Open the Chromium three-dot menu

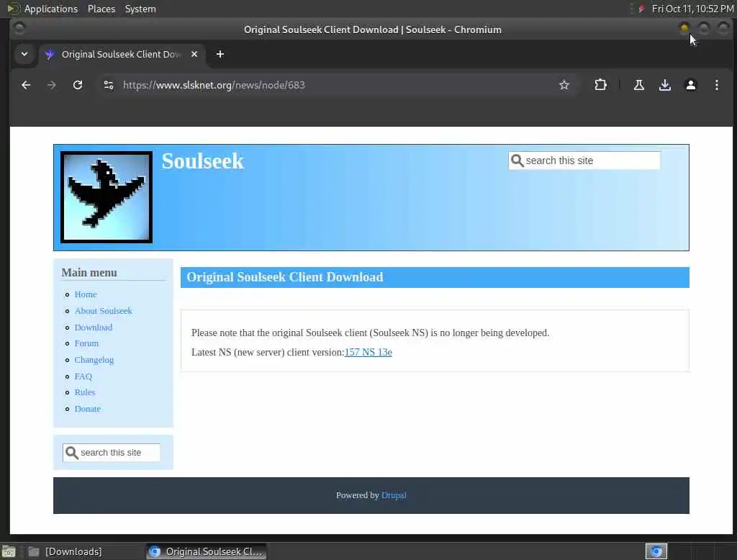tap(716, 85)
